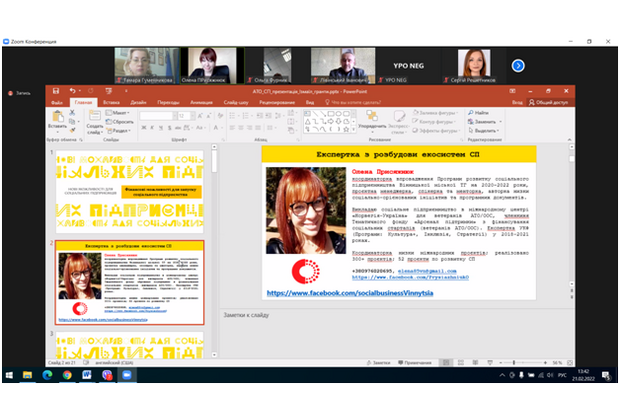Click the Chrome icon in the taskbar
Image resolution: width=620 pixels, height=420 pixels.
(x=66, y=374)
